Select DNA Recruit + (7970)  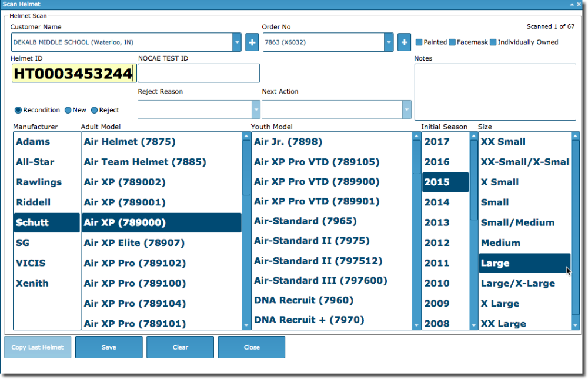coord(332,320)
